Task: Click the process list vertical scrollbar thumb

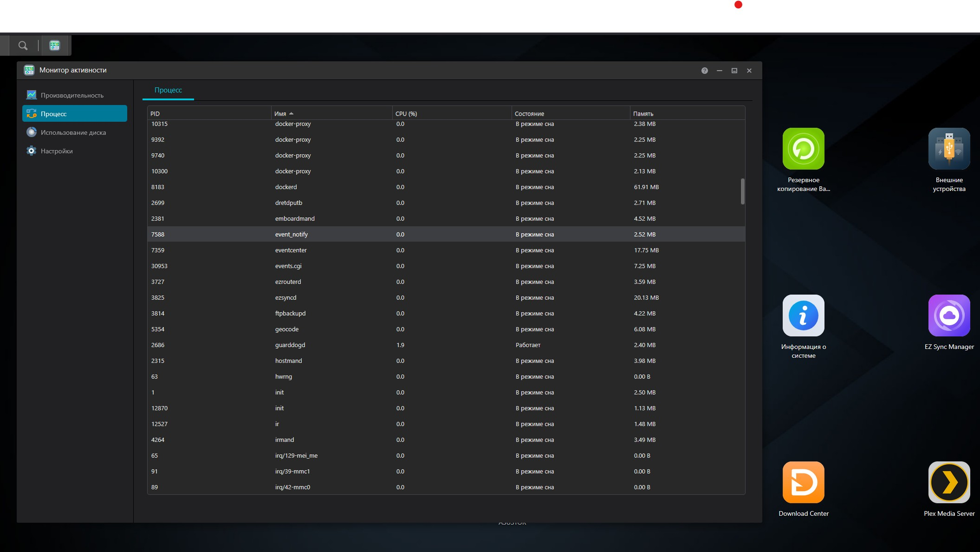Action: click(x=742, y=191)
